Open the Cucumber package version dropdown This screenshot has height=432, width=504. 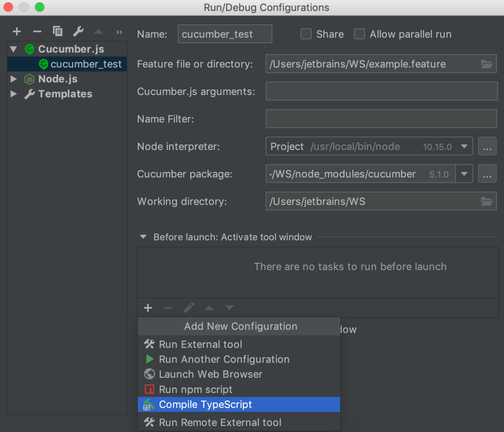(x=464, y=174)
